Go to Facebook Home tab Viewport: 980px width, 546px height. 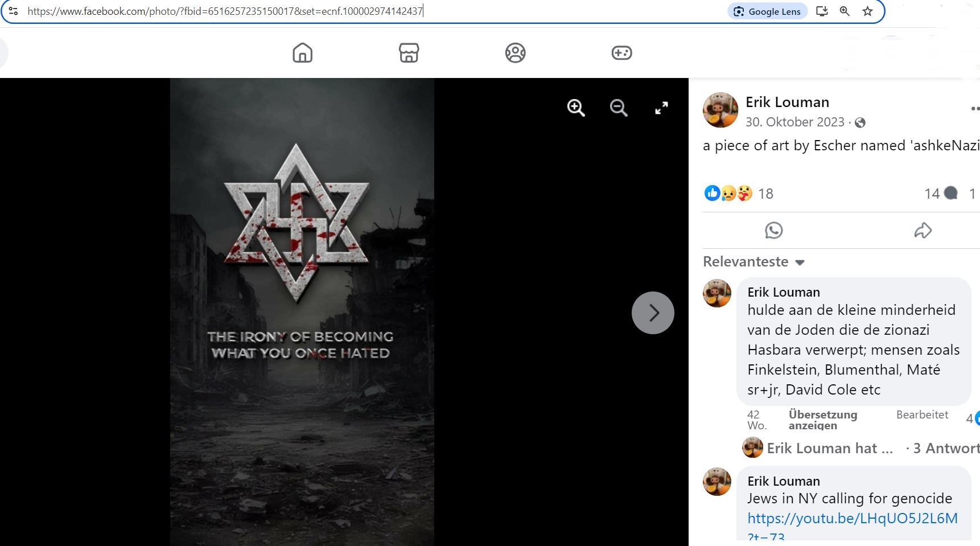pyautogui.click(x=302, y=53)
